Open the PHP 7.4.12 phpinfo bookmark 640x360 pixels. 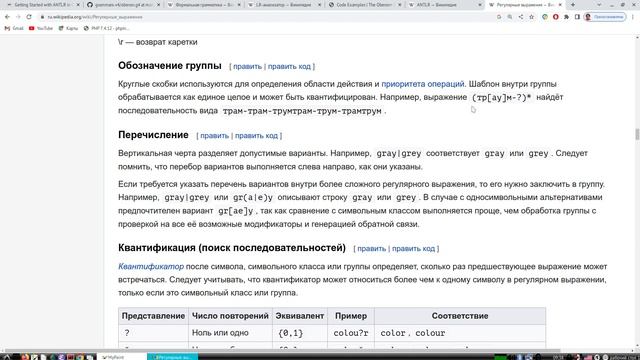pos(106,28)
